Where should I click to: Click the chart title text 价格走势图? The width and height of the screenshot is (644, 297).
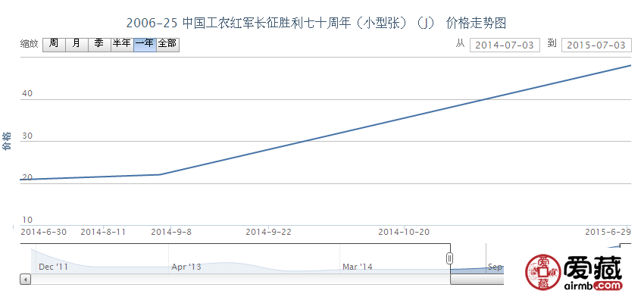[476, 23]
